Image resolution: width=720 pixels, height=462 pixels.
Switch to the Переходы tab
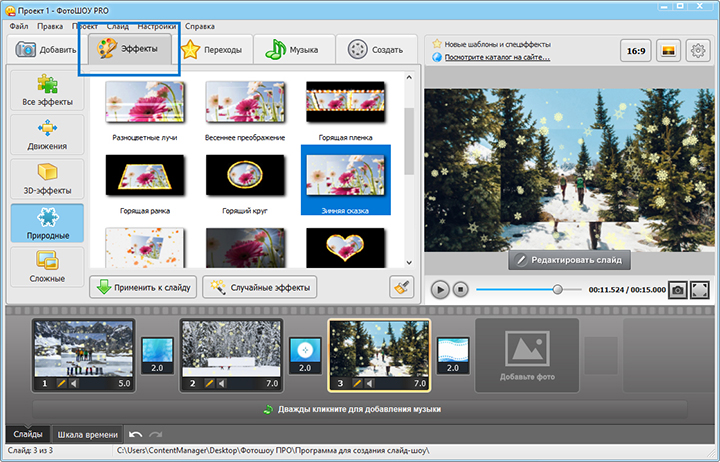pyautogui.click(x=212, y=50)
